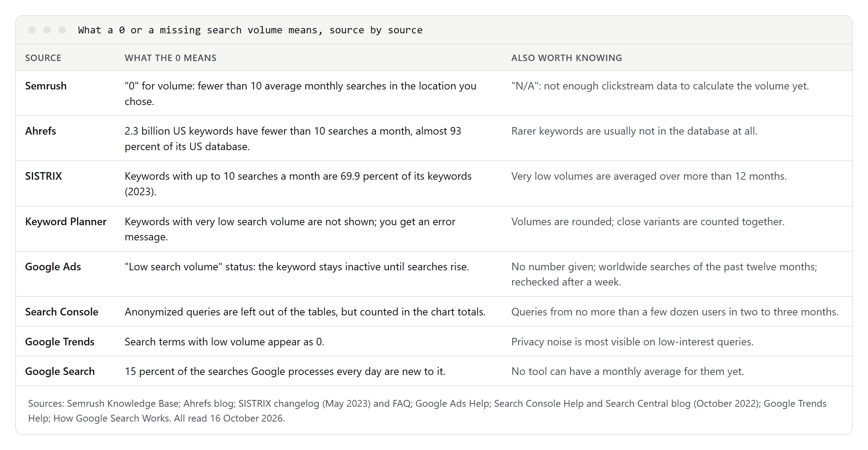Click "No tool can have a monthly average" cell
Viewport: 868px width, 450px height.
tap(627, 372)
